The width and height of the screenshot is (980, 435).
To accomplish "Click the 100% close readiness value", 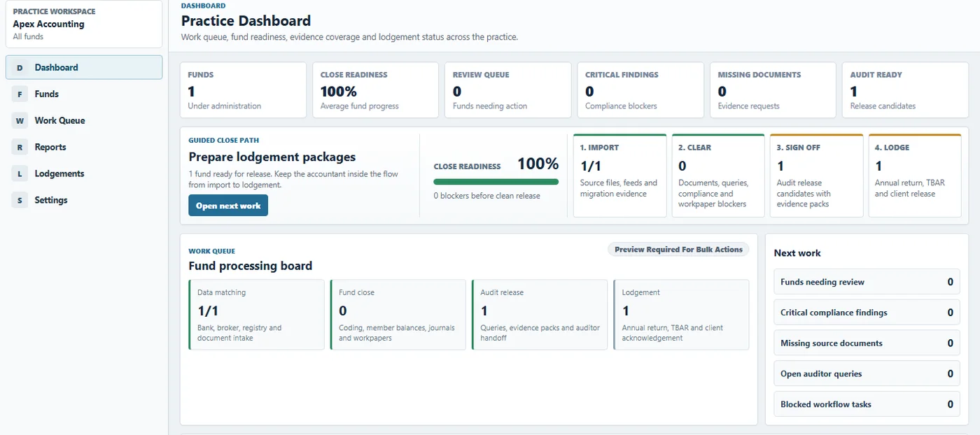I will coord(538,164).
